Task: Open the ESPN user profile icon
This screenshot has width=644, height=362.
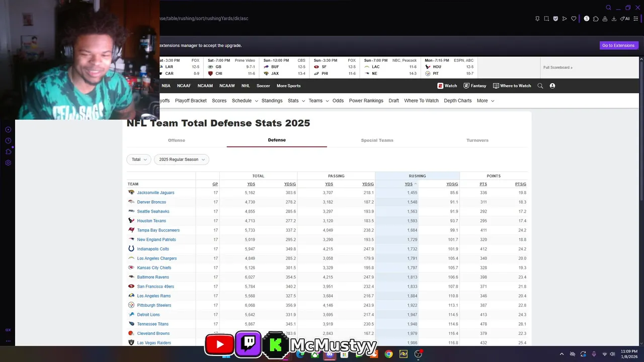Action: (x=552, y=86)
